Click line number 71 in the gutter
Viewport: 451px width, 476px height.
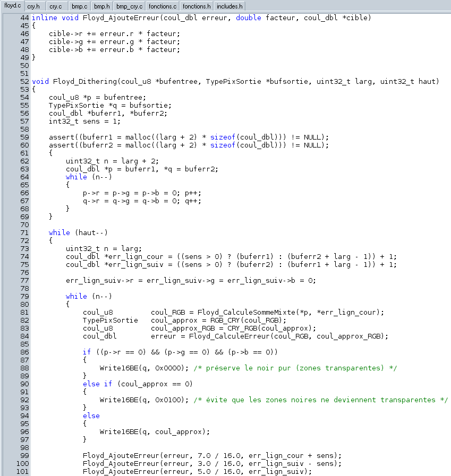[x=24, y=232]
